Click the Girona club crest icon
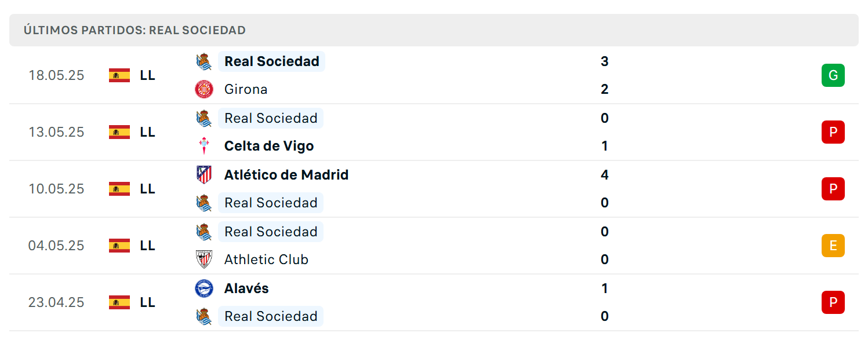 click(x=204, y=89)
